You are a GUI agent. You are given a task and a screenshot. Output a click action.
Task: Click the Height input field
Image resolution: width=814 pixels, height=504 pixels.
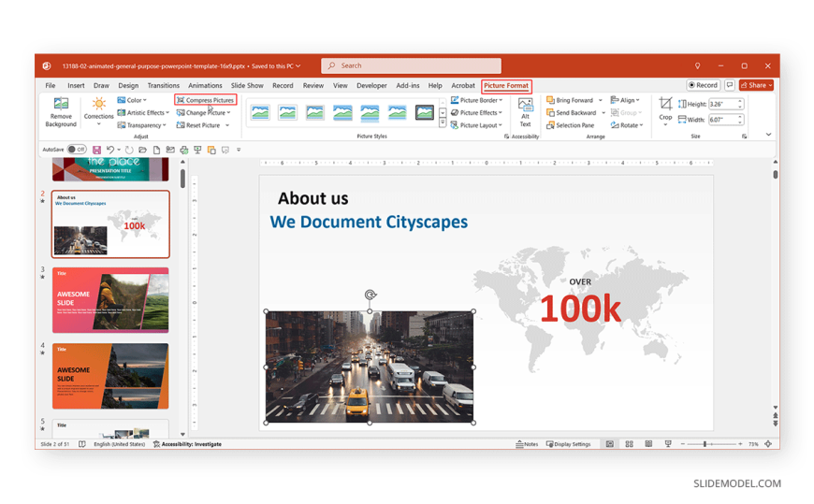tap(726, 104)
